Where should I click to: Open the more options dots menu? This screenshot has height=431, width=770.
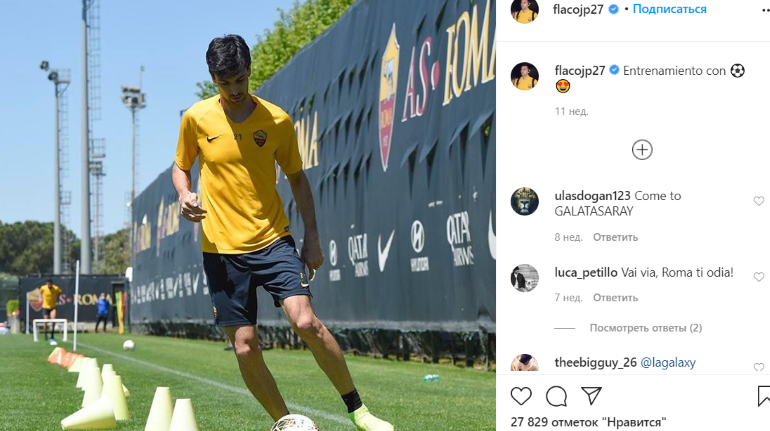tap(766, 10)
